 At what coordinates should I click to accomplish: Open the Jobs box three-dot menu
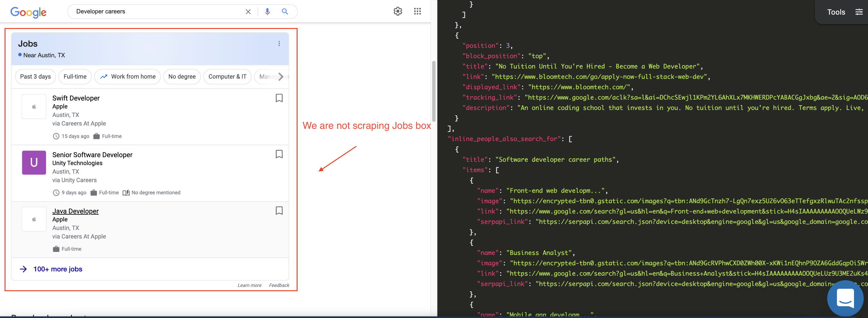click(279, 43)
